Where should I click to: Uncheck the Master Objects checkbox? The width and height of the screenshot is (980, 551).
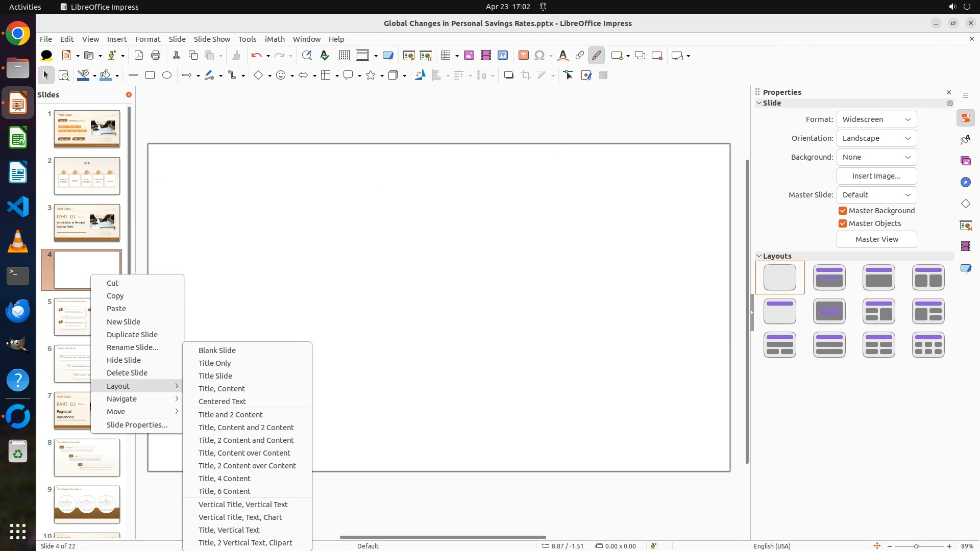843,223
